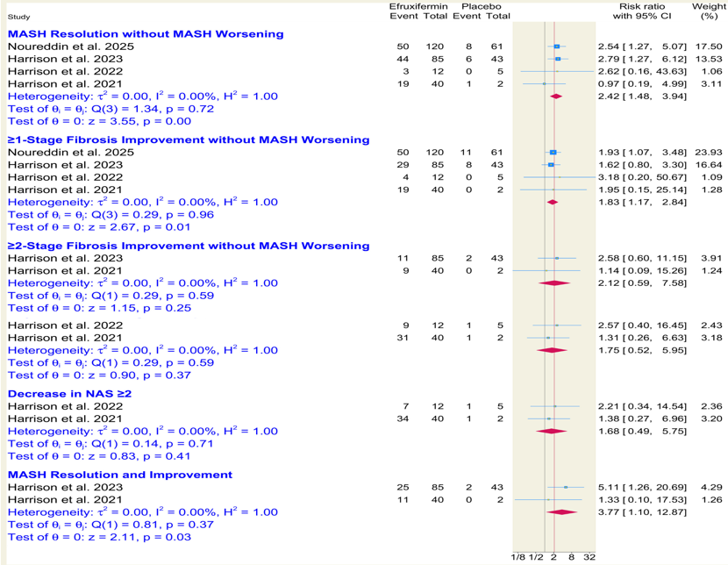This screenshot has width=728, height=565.
Task: Select the weight value '16.64'
Action: (709, 165)
